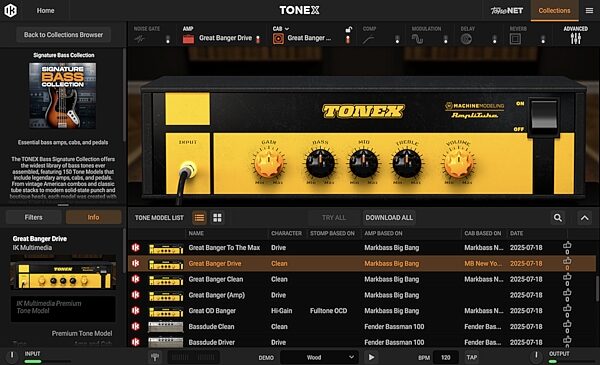Click the amp Mid knob
The image size is (600, 365).
pyautogui.click(x=364, y=163)
